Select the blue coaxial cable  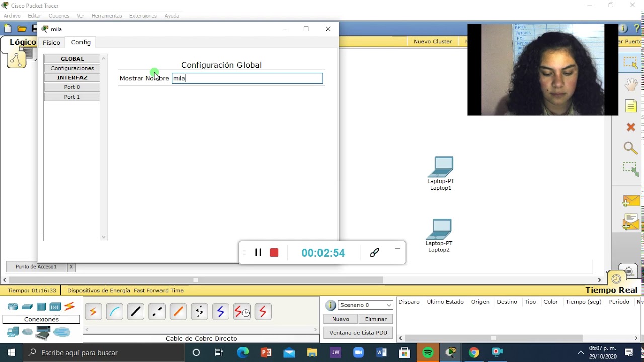pos(220,312)
